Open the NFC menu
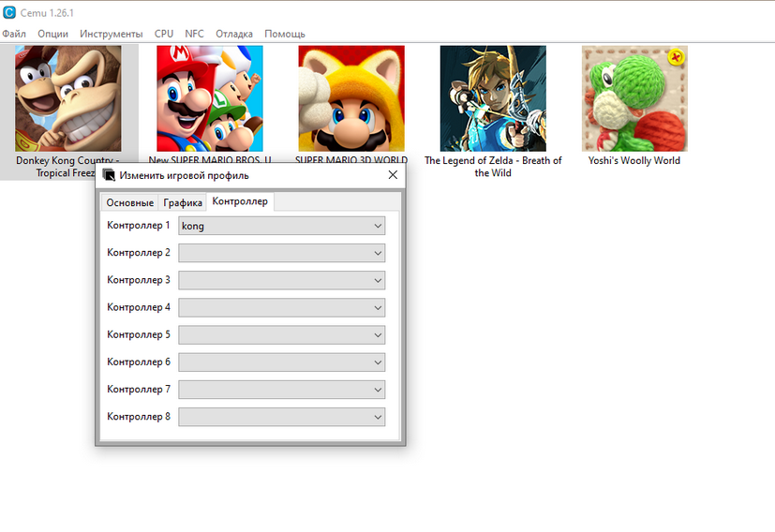Image resolution: width=775 pixels, height=532 pixels. coord(194,34)
